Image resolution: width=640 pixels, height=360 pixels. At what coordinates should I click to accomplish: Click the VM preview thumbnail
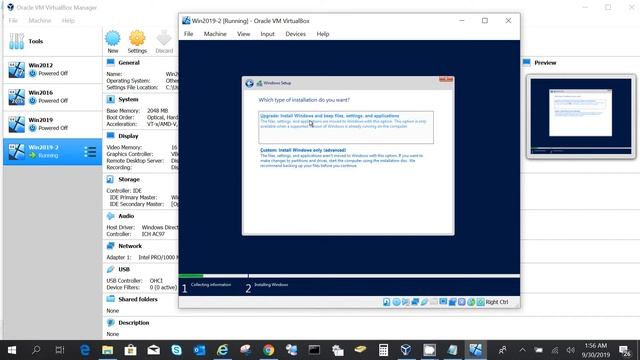tap(580, 116)
